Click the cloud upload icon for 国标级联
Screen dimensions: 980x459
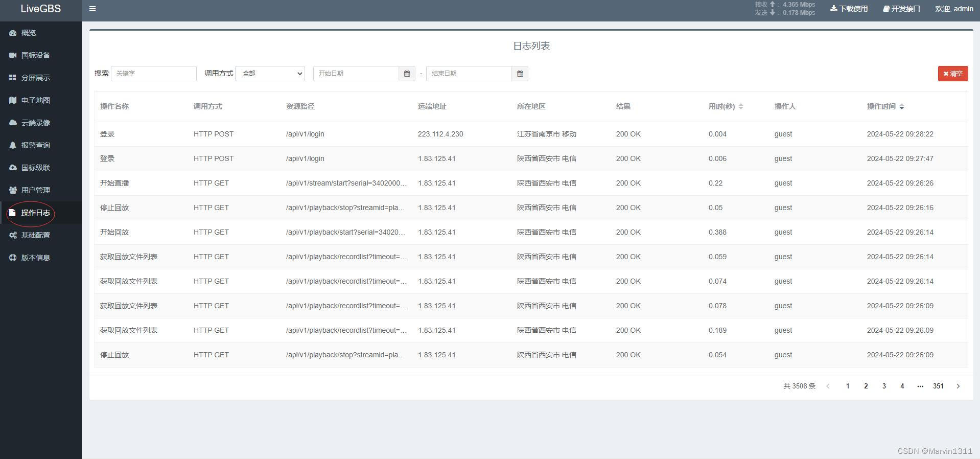tap(13, 168)
